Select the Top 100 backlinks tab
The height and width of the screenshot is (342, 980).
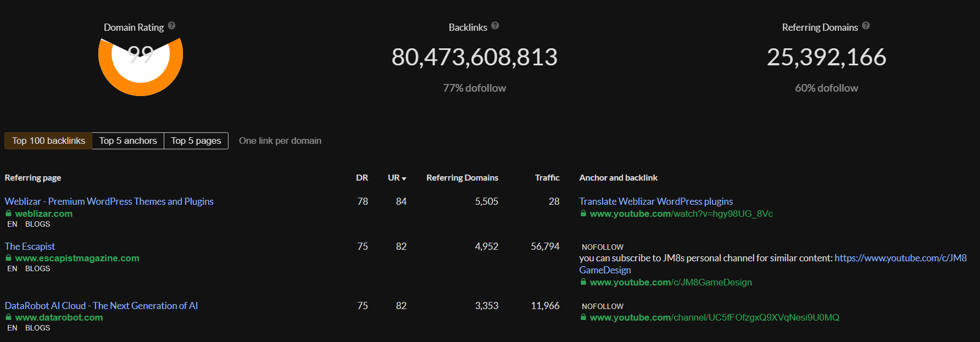pos(48,141)
